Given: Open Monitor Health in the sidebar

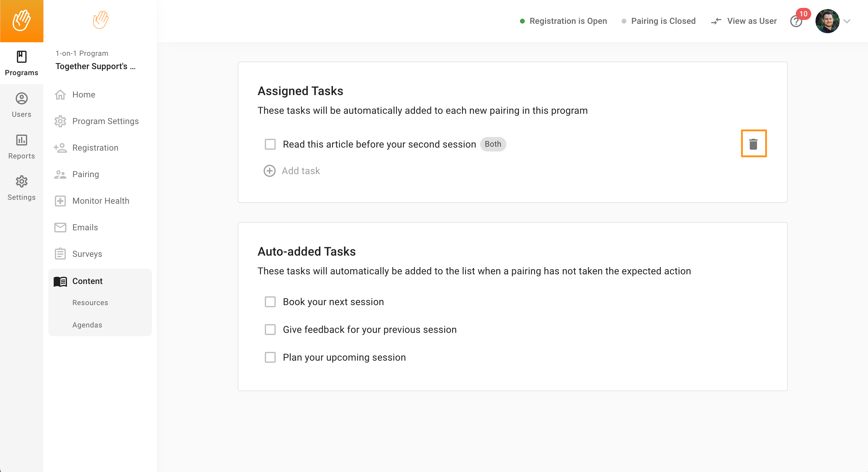Looking at the screenshot, I should pos(100,201).
